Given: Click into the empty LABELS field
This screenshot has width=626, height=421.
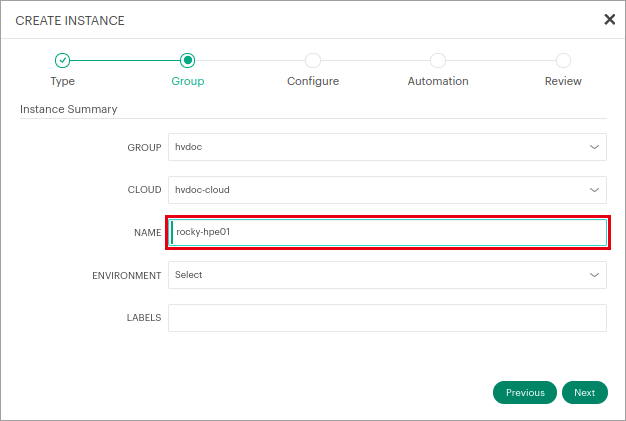Looking at the screenshot, I should point(387,318).
